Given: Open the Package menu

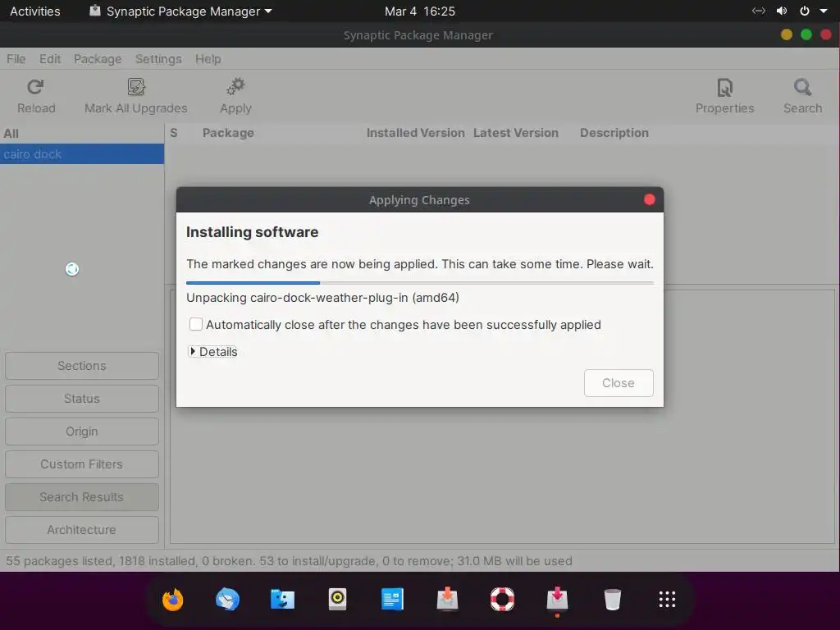Looking at the screenshot, I should coord(98,59).
